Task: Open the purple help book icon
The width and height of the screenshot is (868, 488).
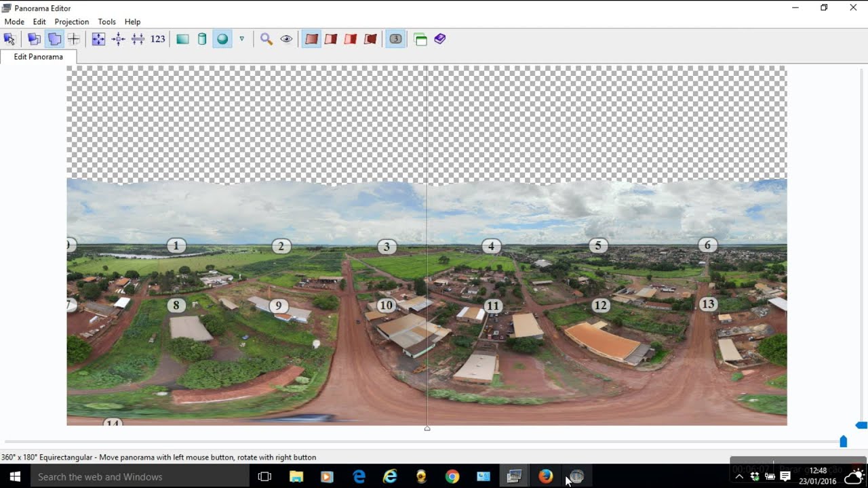Action: pyautogui.click(x=440, y=39)
